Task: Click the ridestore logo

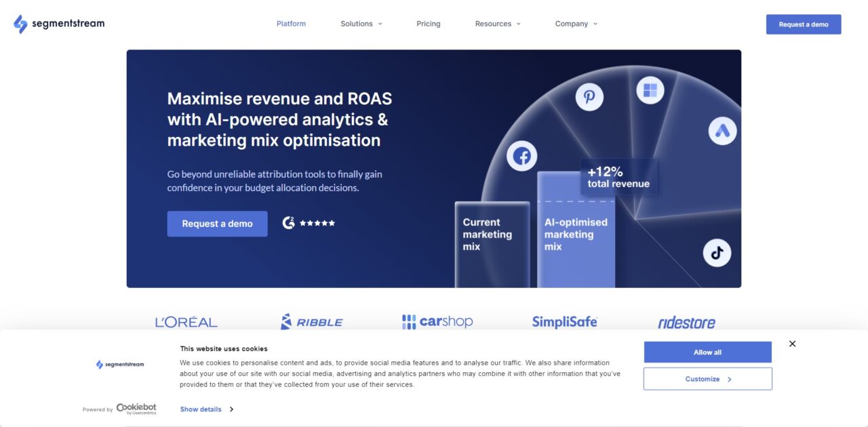Action: click(687, 323)
